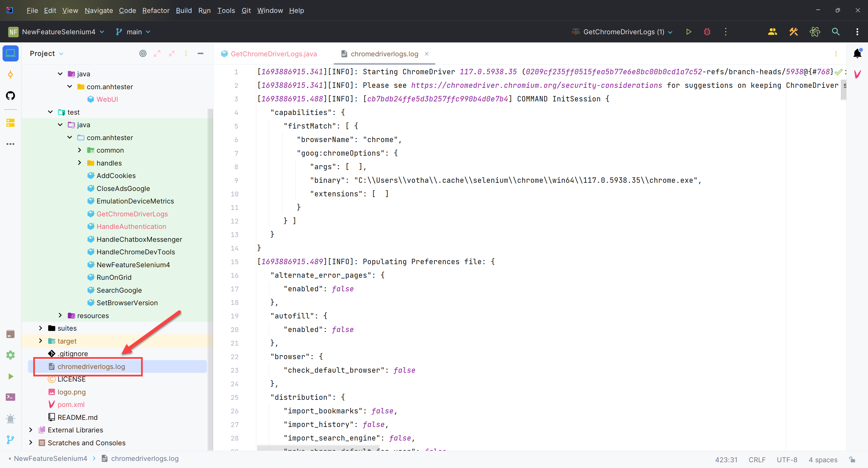Click inspection checkmark widget in editor
This screenshot has width=868, height=468.
(x=839, y=72)
